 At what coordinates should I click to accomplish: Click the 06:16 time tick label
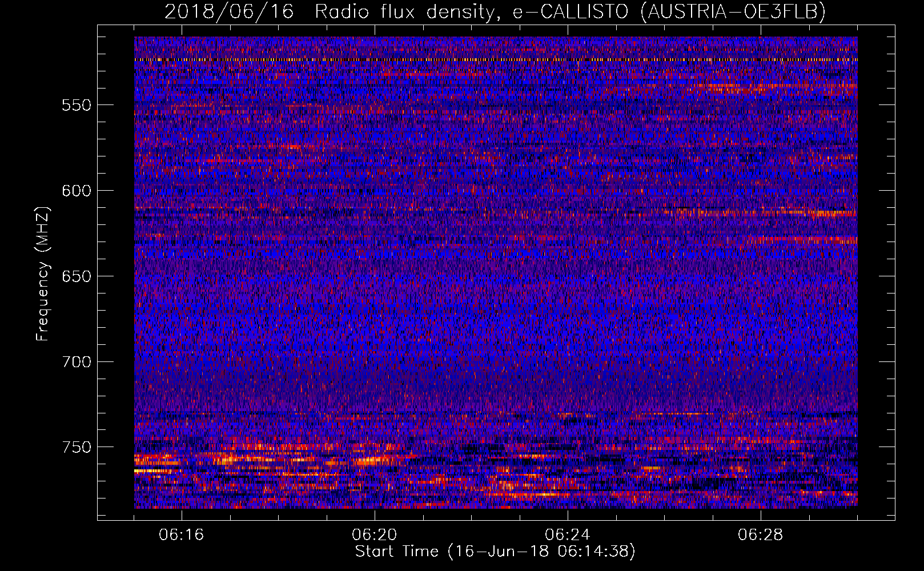pos(182,535)
